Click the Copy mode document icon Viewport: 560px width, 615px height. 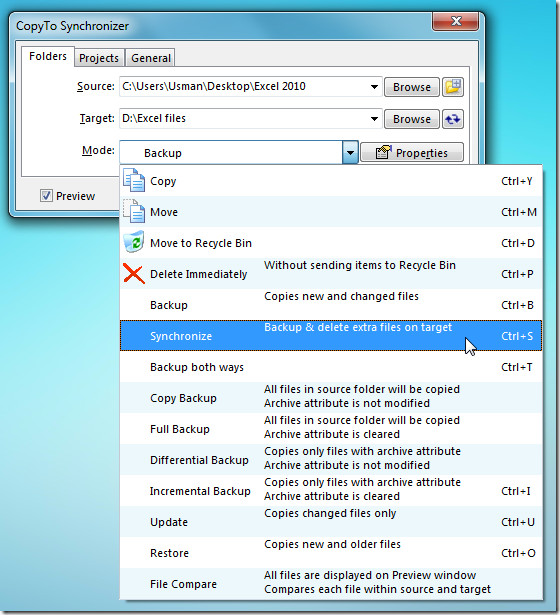(x=134, y=180)
